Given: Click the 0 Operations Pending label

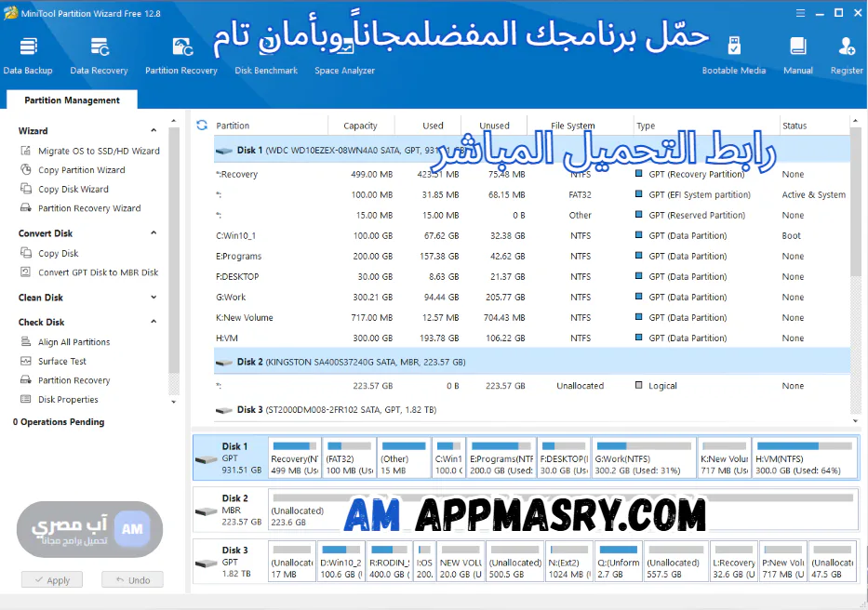Looking at the screenshot, I should tap(59, 422).
